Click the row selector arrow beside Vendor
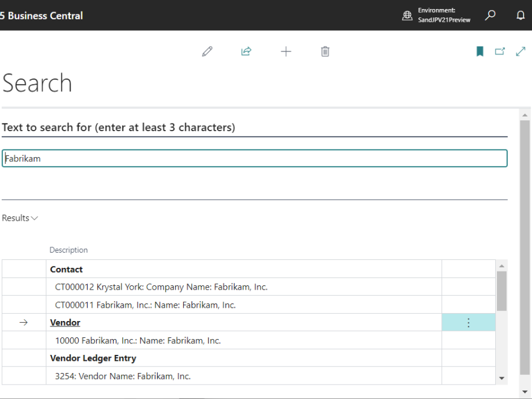The height and width of the screenshot is (399, 532). (24, 323)
